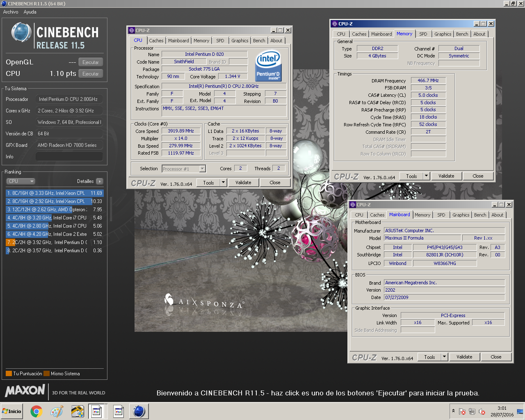Expand Tools dropdown arrow in CPU tab window
This screenshot has height=420, width=525.
click(x=223, y=183)
